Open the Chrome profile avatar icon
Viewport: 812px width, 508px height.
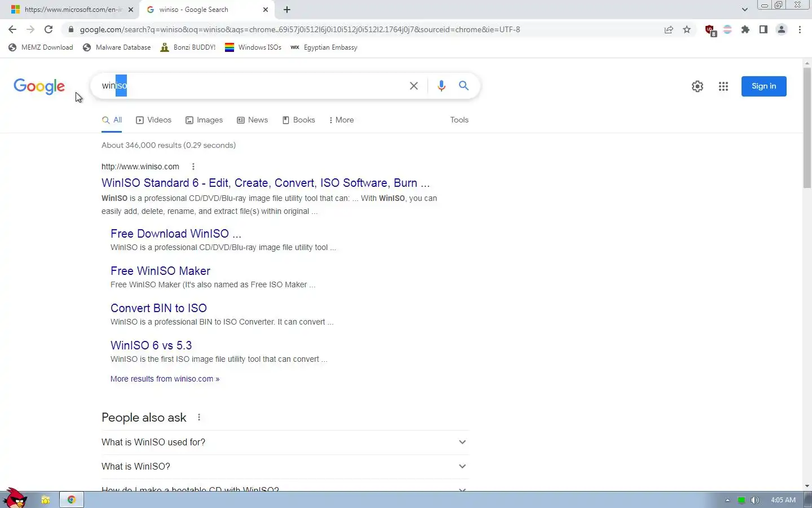coord(782,29)
